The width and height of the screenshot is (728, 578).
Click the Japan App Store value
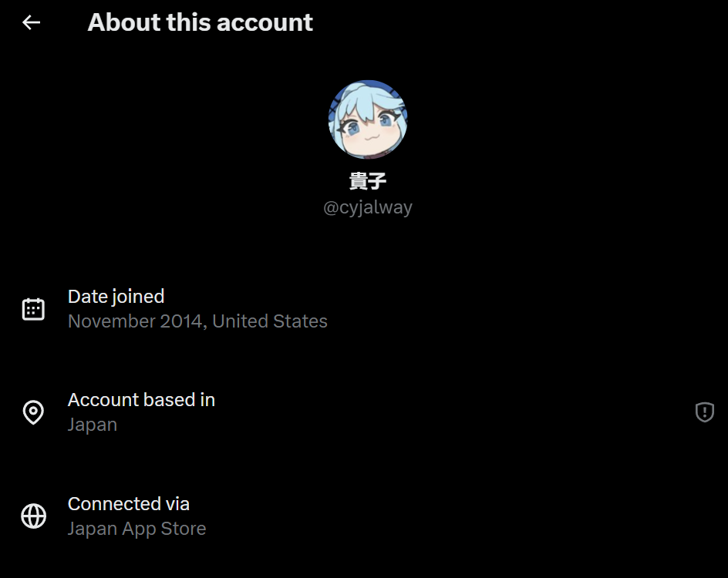[137, 529]
